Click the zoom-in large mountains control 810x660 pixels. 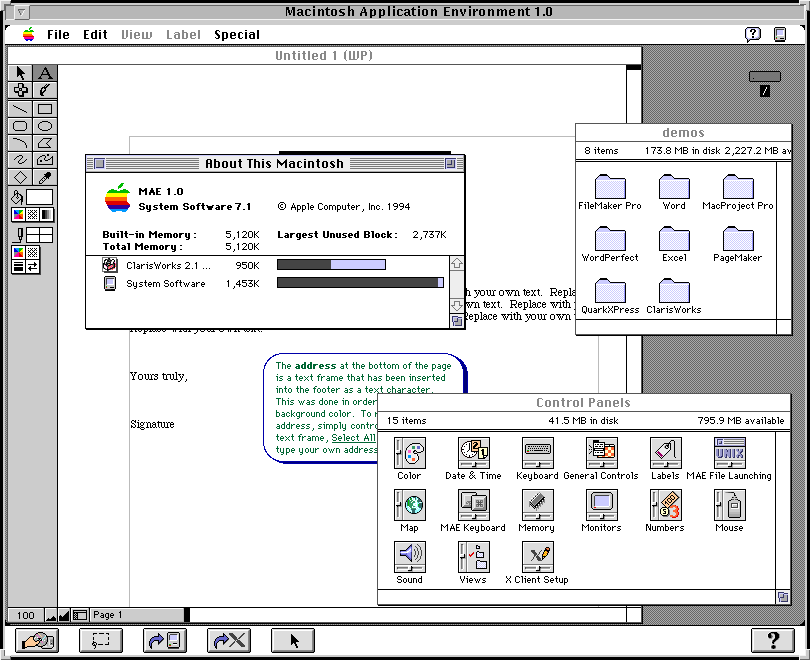pos(64,615)
